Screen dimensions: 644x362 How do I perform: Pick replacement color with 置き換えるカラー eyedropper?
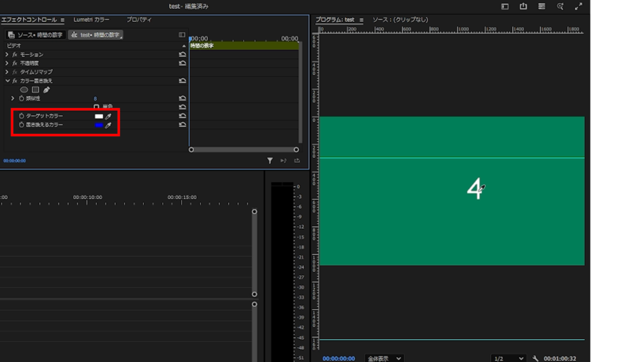[x=108, y=125]
